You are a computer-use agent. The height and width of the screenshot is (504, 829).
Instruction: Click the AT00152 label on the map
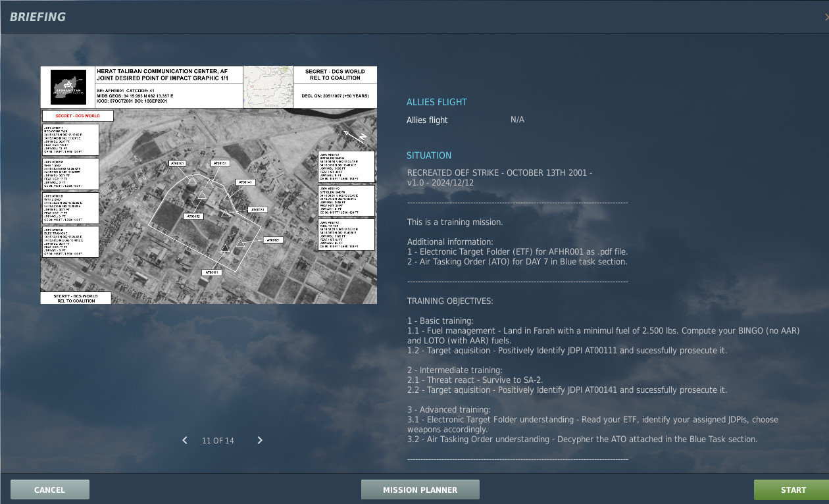pyautogui.click(x=193, y=216)
